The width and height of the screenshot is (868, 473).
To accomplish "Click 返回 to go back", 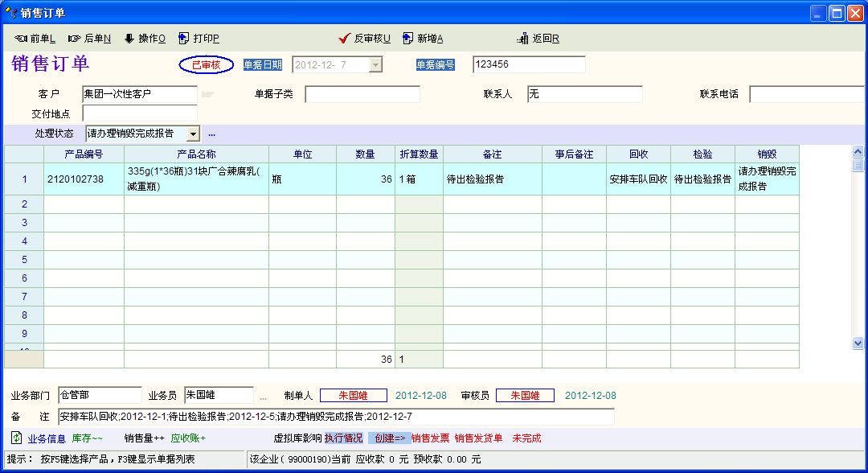I will point(523,39).
